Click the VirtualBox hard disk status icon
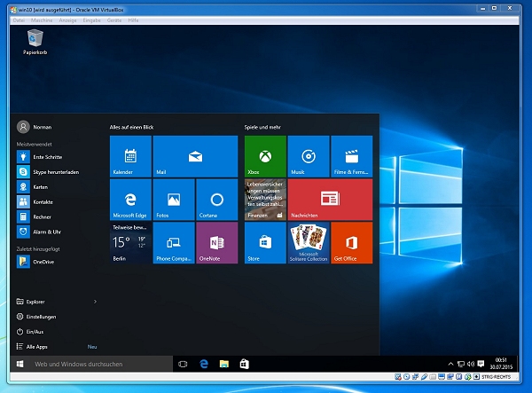This screenshot has height=393, width=532. click(398, 377)
